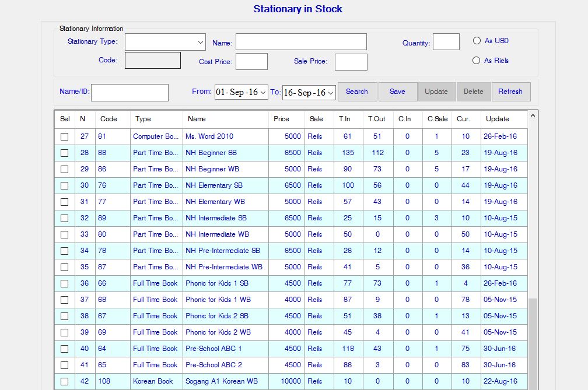Click the Quantity input field
588x390 pixels.
coord(446,41)
